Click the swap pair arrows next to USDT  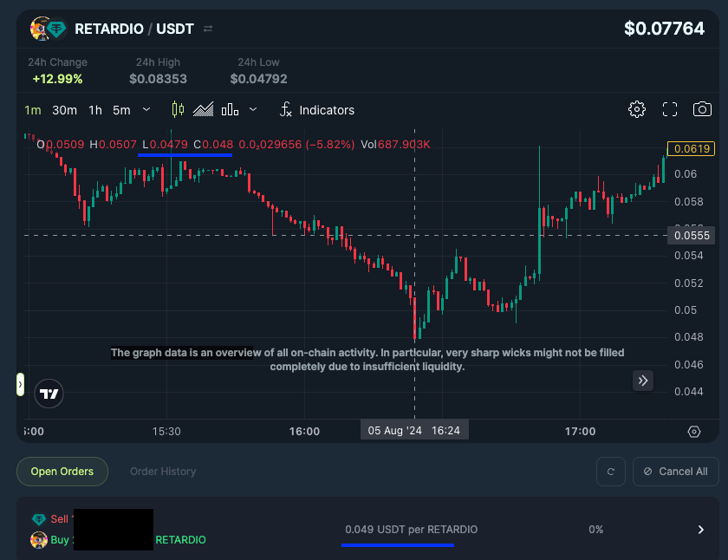tap(207, 28)
